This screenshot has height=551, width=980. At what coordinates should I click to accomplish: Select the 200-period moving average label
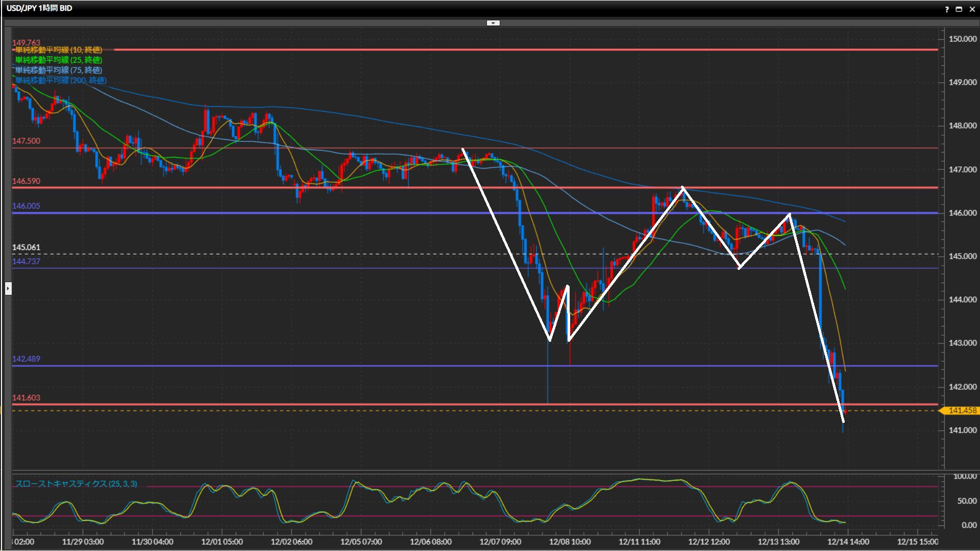pos(60,81)
